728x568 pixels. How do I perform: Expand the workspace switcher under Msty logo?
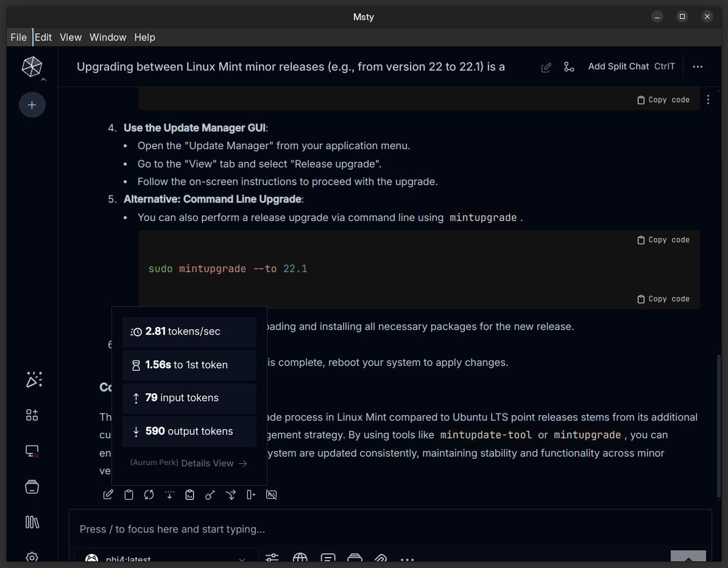pos(43,79)
